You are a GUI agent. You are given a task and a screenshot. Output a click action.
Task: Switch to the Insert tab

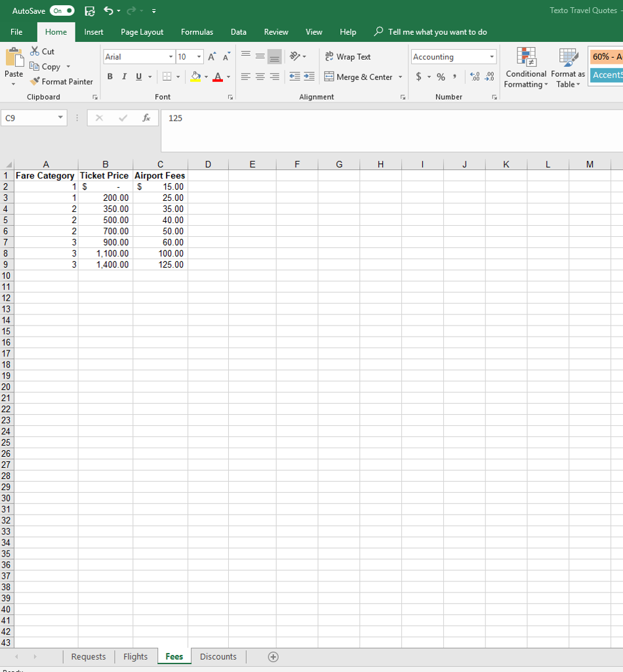(93, 32)
